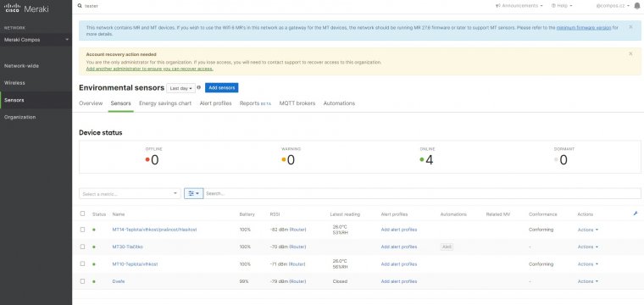Open the Alert profiles tab

[x=215, y=103]
